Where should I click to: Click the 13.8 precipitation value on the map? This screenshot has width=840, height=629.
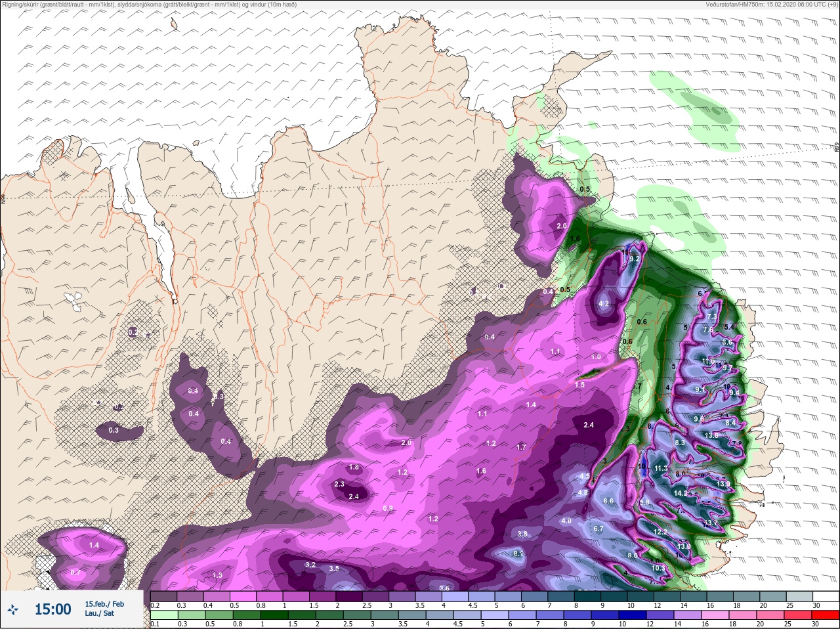point(711,435)
